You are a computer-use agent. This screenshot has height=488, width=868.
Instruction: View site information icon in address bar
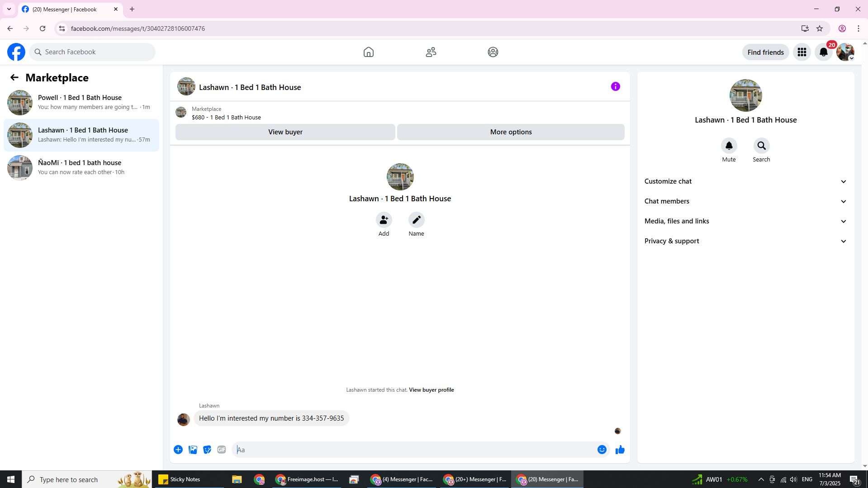coord(62,28)
